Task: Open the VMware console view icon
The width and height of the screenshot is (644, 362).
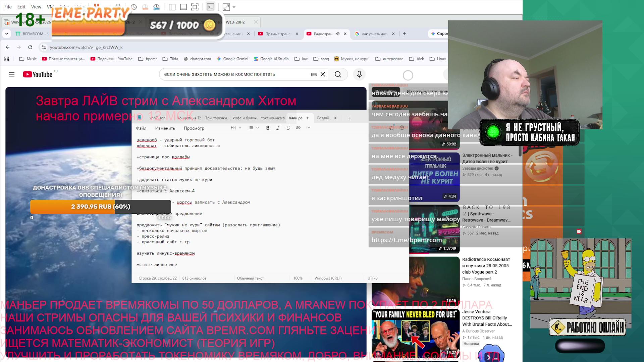Action: coord(210,7)
